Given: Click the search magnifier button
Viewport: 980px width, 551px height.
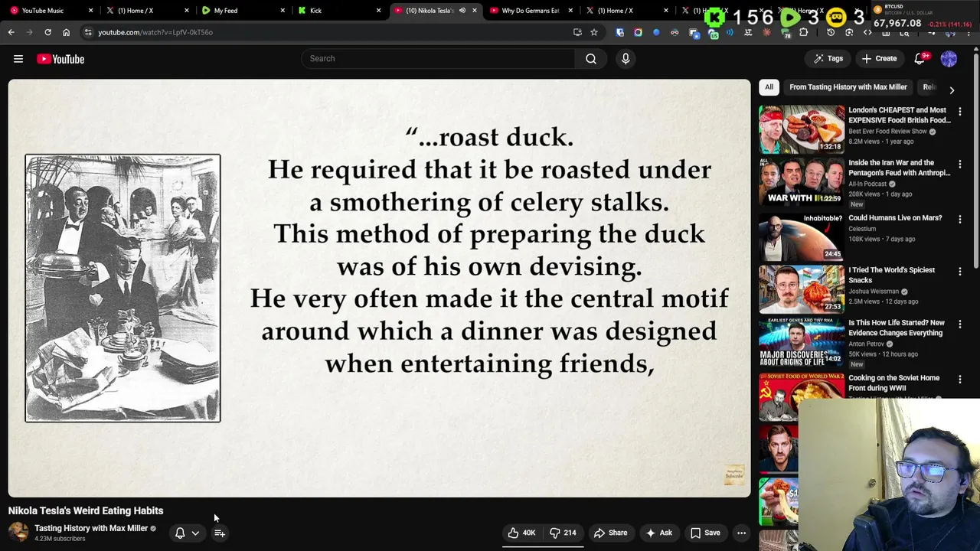Looking at the screenshot, I should pyautogui.click(x=591, y=59).
